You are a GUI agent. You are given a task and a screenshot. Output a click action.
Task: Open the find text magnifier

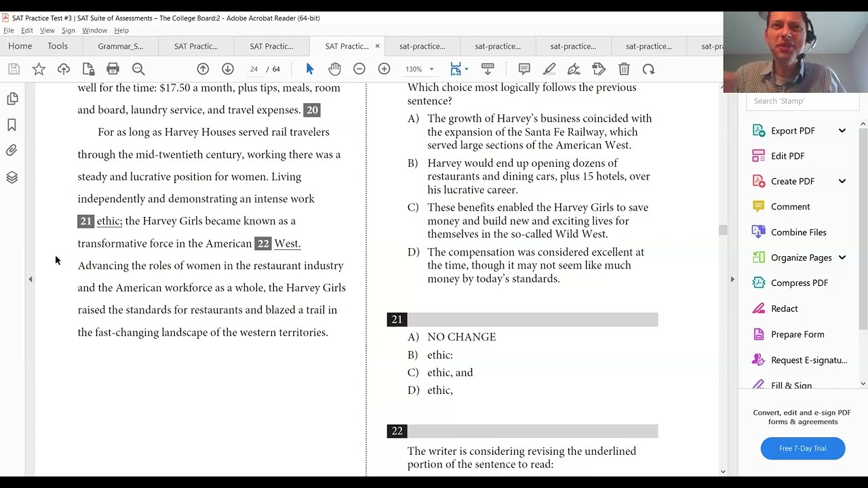tap(138, 69)
